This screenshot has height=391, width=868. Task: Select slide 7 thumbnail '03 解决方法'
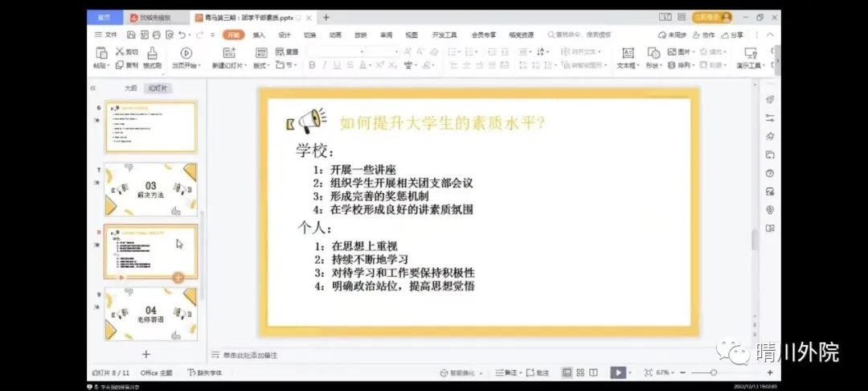coord(150,189)
